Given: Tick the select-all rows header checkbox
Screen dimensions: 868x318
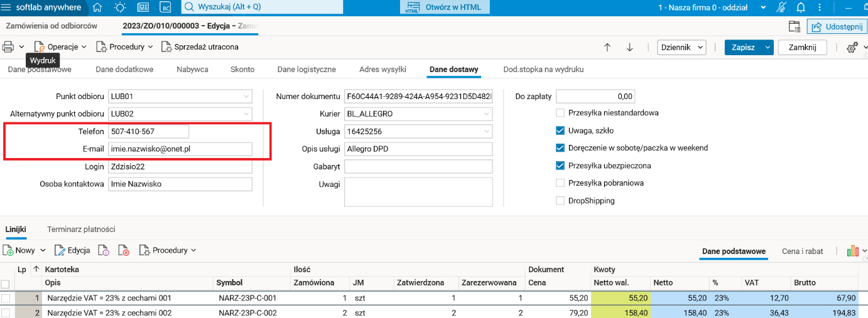Looking at the screenshot, I should point(6,284).
